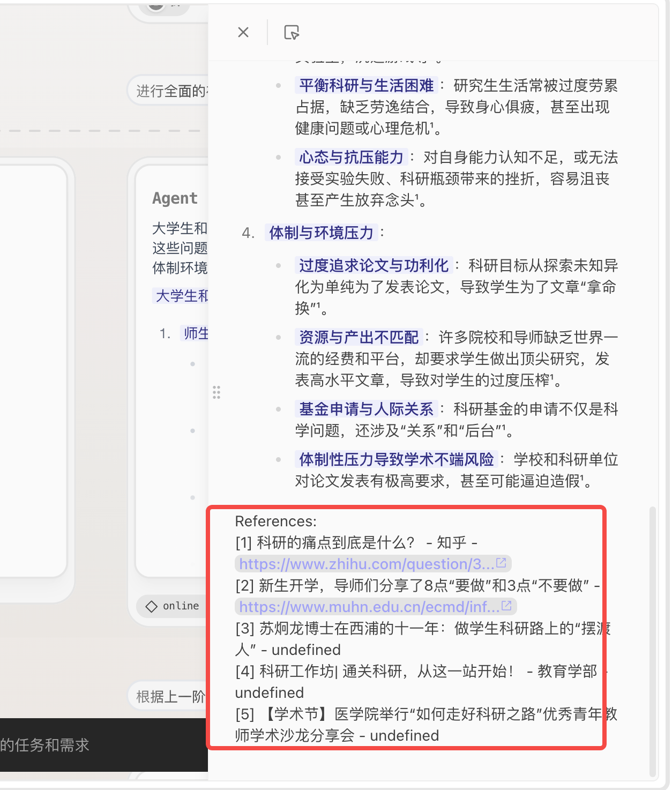Click the highlighted term 平衡科研与生活困难
This screenshot has width=672, height=790.
367,85
